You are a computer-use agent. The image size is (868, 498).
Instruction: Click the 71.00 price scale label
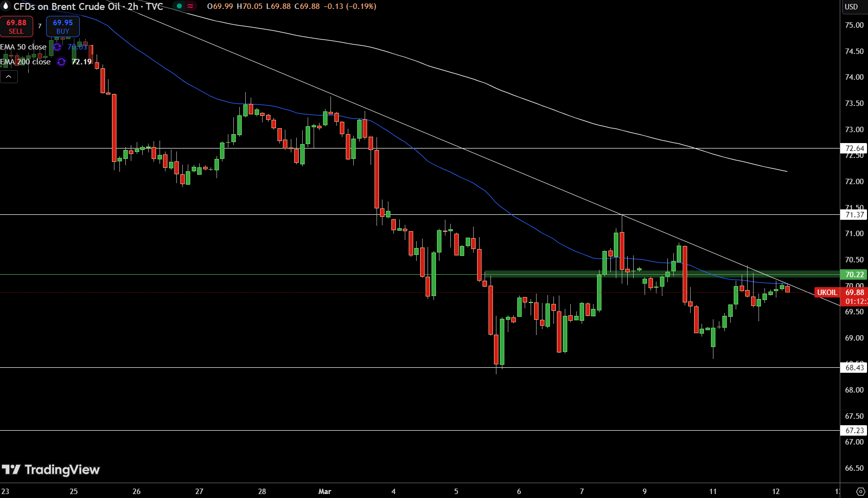(x=854, y=234)
